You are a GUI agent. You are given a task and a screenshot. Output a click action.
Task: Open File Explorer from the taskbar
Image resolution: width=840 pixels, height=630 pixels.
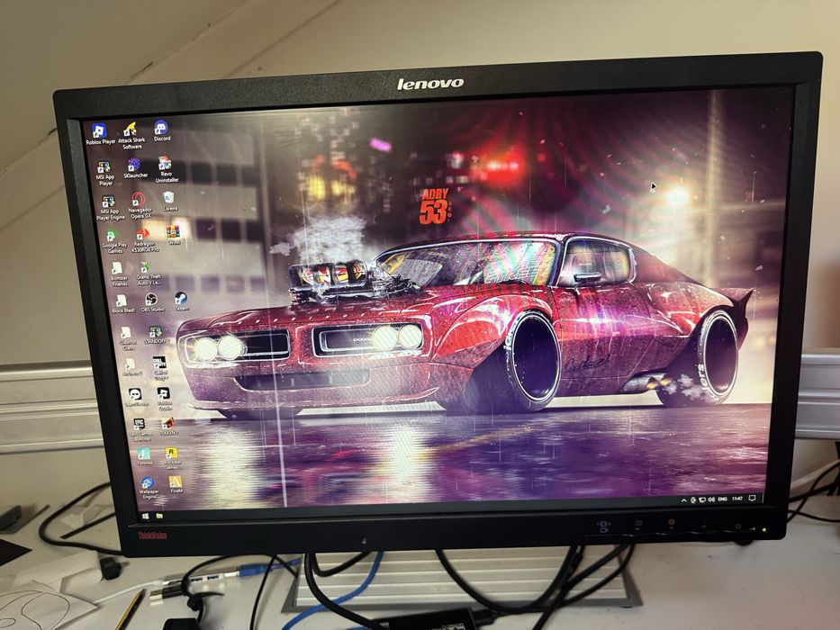[159, 516]
